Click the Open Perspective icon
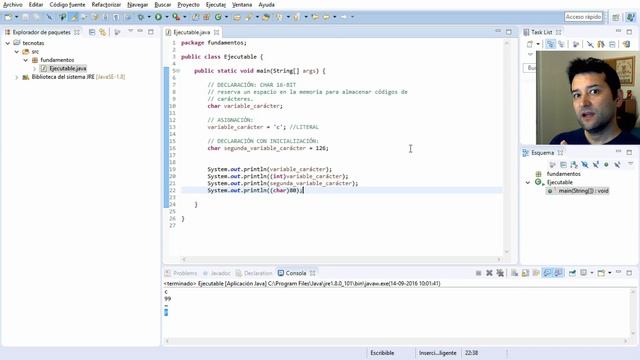Viewport: 640px width, 360px height. 616,17
